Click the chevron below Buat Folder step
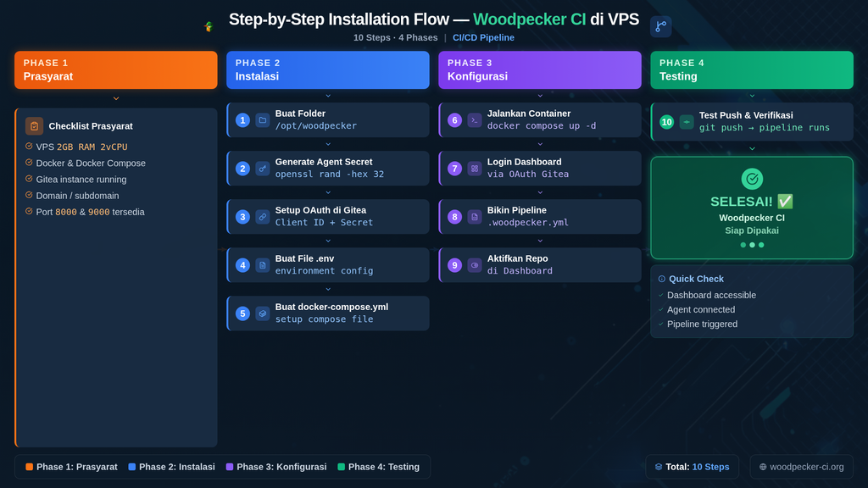 [328, 144]
